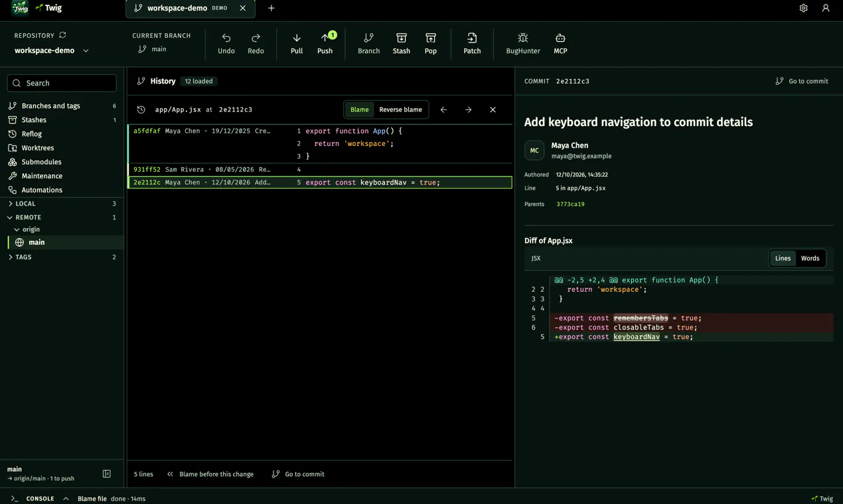Create a new Branch from the toolbar

click(368, 44)
